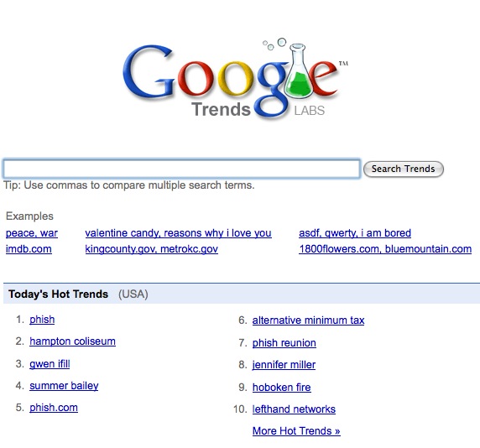The image size is (480, 448).
Task: Open the 'peace, war' example link
Action: coord(32,233)
